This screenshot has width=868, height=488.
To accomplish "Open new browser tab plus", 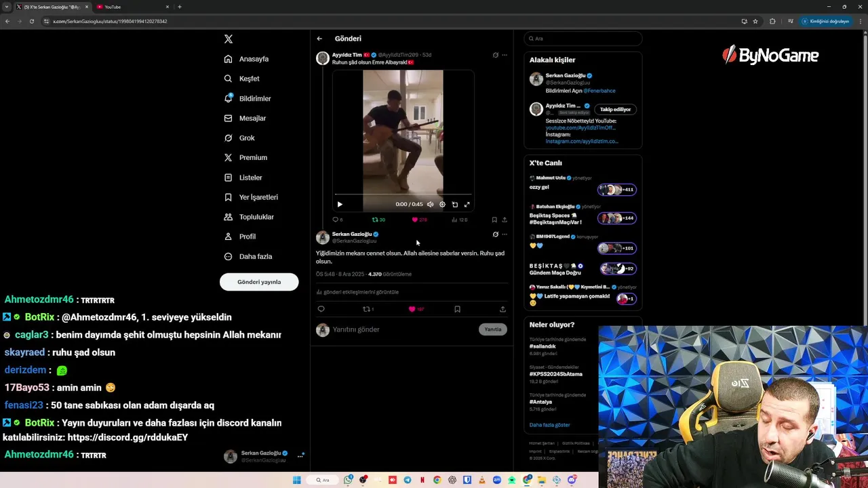I will point(180,7).
